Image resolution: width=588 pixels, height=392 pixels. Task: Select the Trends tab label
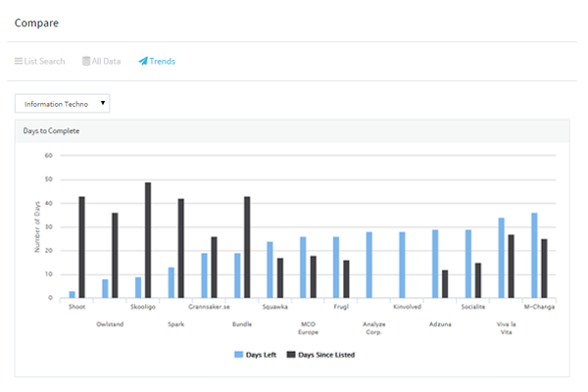[x=163, y=62]
